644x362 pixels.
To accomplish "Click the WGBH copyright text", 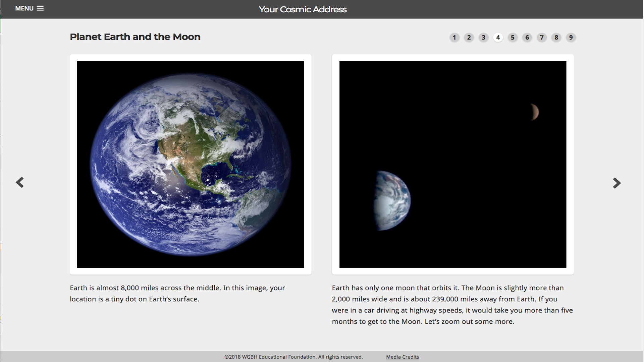I will point(293,357).
